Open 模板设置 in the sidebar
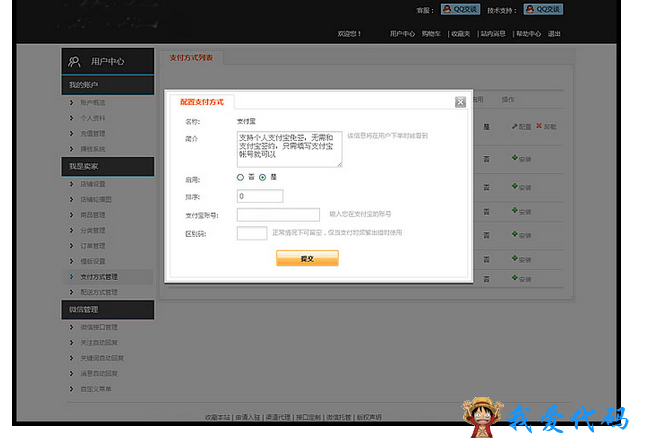 point(93,261)
